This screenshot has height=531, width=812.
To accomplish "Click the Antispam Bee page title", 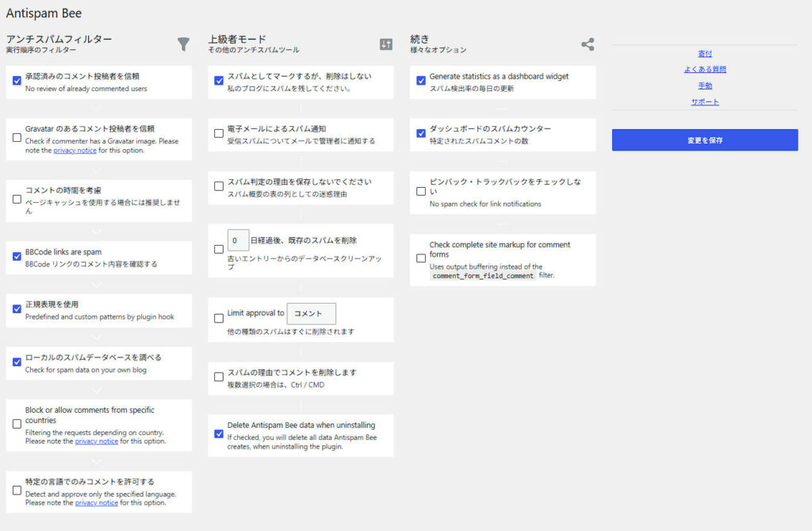I will tap(44, 13).
